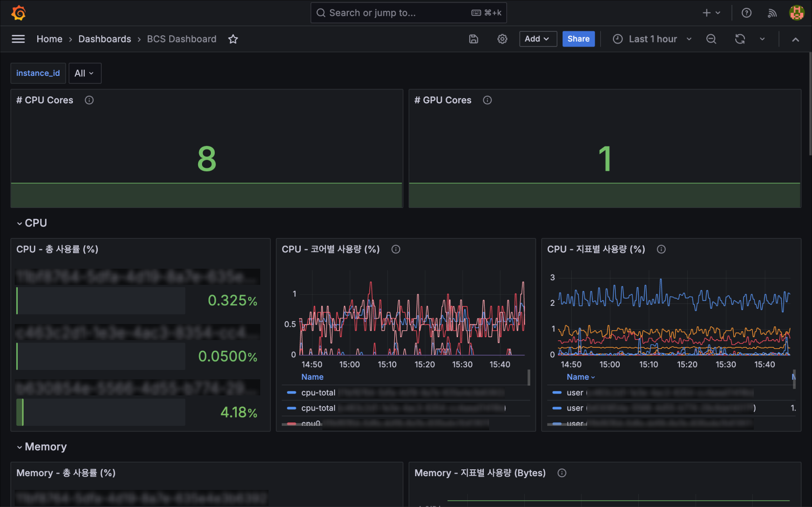The image size is (812, 507).
Task: Open color picker for first cpu-total series
Action: (x=292, y=393)
